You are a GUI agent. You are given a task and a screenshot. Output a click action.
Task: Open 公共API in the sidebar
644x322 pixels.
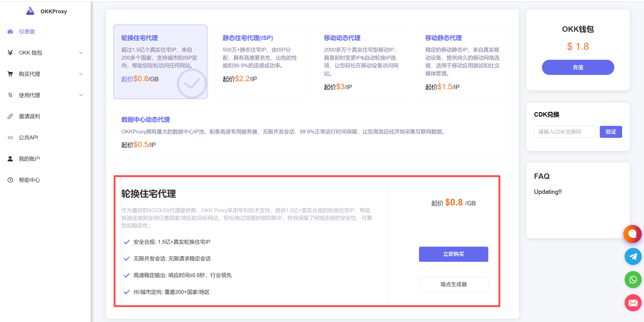point(45,137)
